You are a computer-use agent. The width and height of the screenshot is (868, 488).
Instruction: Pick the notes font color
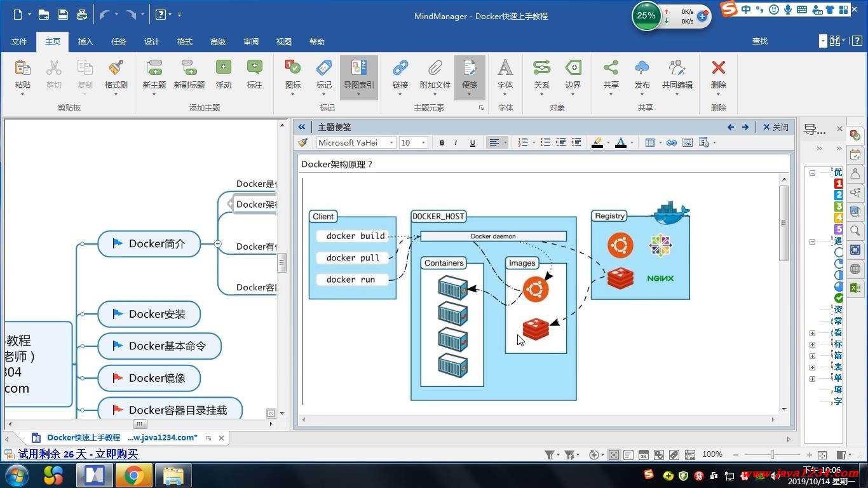click(x=621, y=143)
